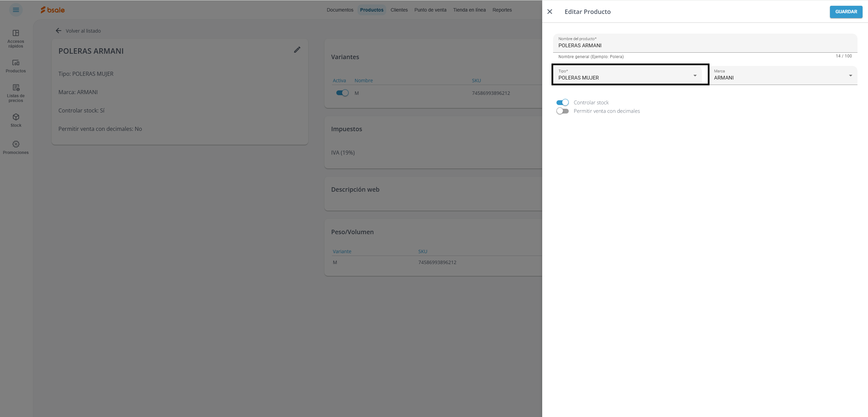
Task: Go back via Volver al listado
Action: pyautogui.click(x=78, y=31)
